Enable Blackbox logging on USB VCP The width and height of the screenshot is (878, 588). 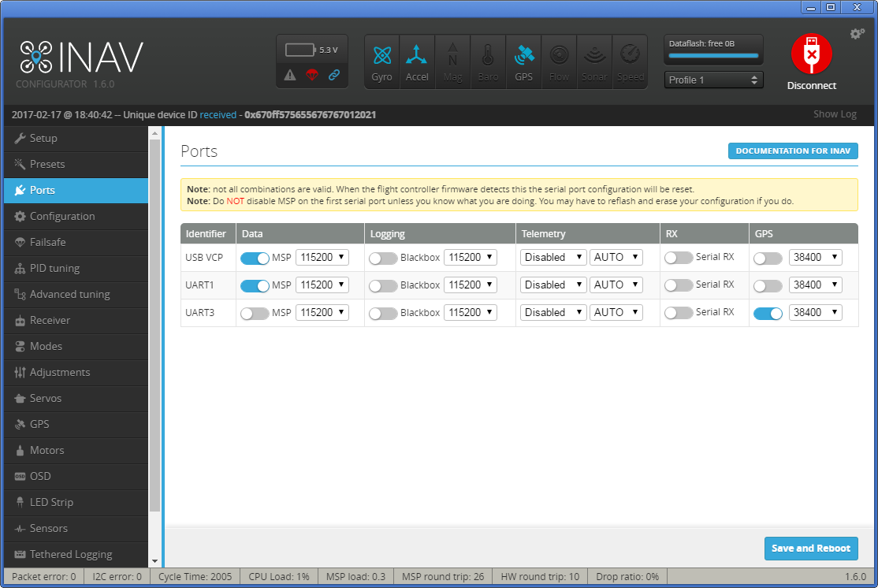tap(383, 259)
